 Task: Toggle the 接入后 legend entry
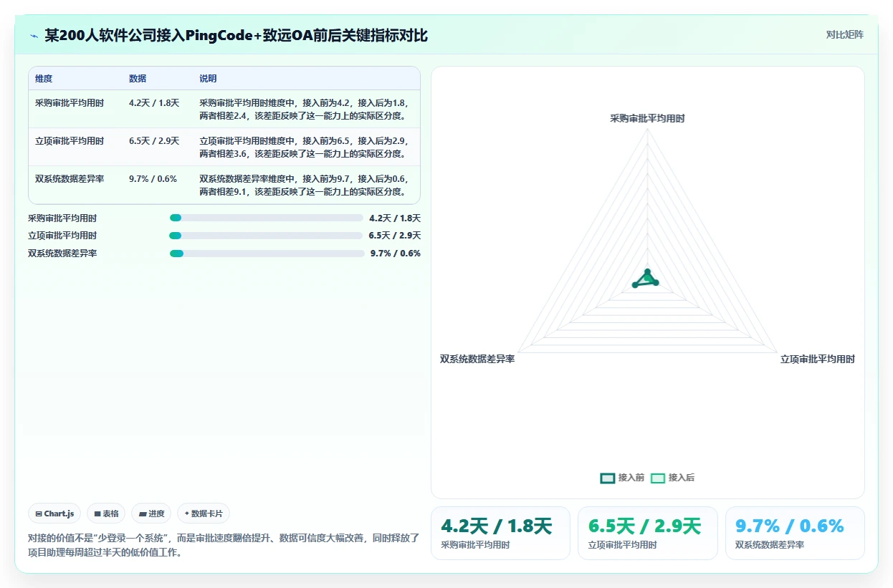tap(672, 478)
